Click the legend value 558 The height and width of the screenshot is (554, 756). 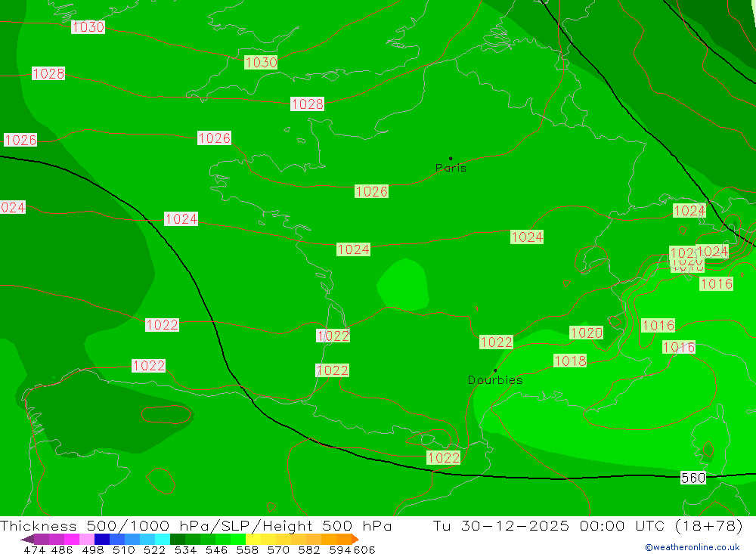click(x=247, y=549)
